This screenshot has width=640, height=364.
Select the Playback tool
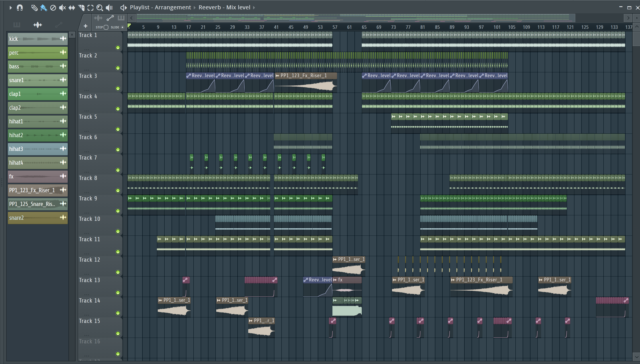pyautogui.click(x=109, y=8)
